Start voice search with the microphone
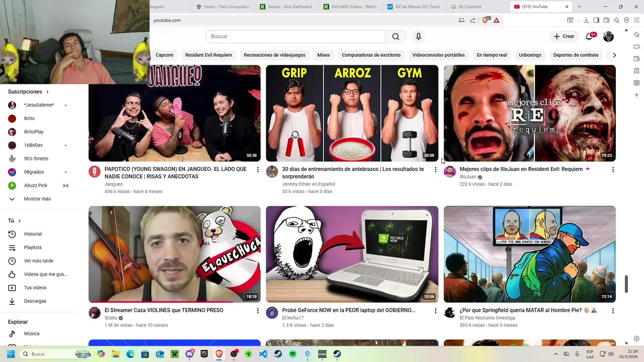644x362 pixels. (x=418, y=36)
